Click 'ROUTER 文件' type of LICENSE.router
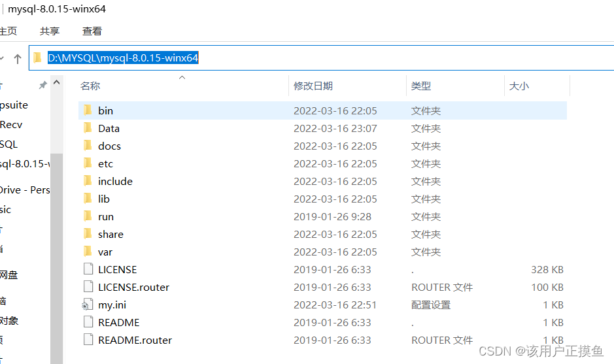 442,288
